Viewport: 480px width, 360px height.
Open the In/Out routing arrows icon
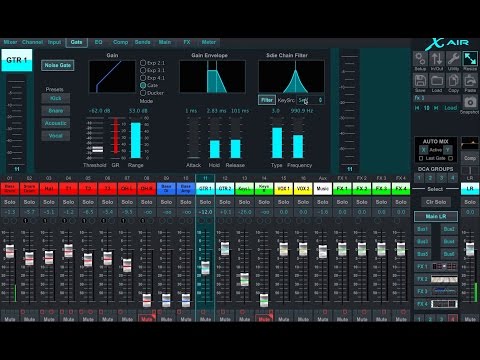(437, 59)
